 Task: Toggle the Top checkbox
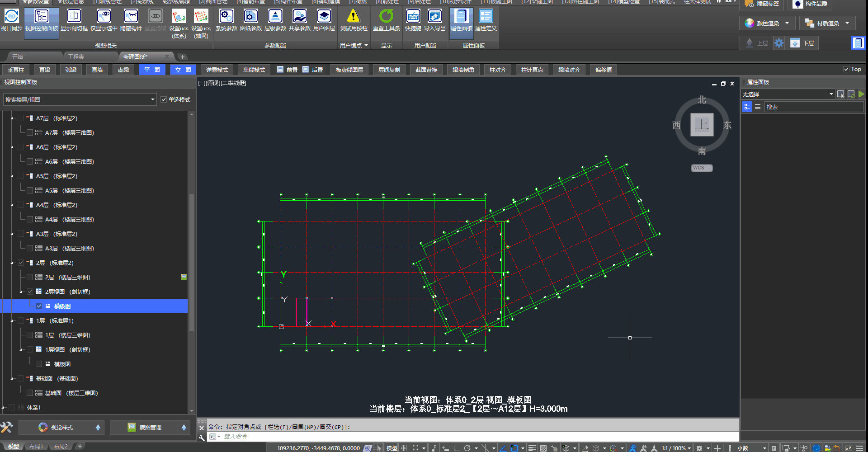tap(846, 69)
